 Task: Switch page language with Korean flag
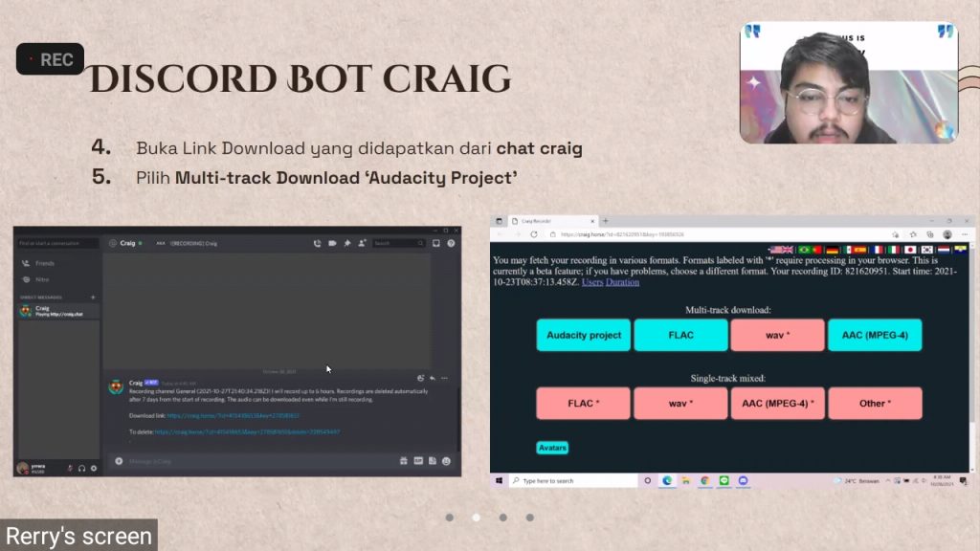[926, 250]
